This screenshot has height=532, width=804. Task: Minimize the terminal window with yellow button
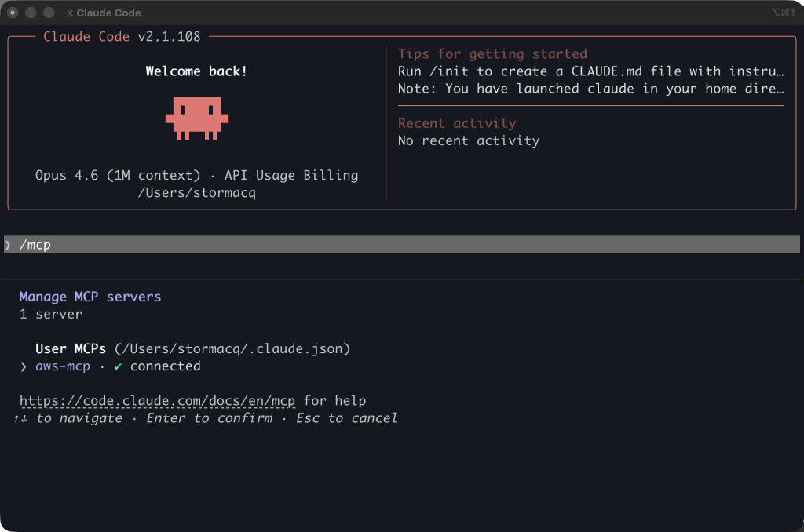(31, 13)
